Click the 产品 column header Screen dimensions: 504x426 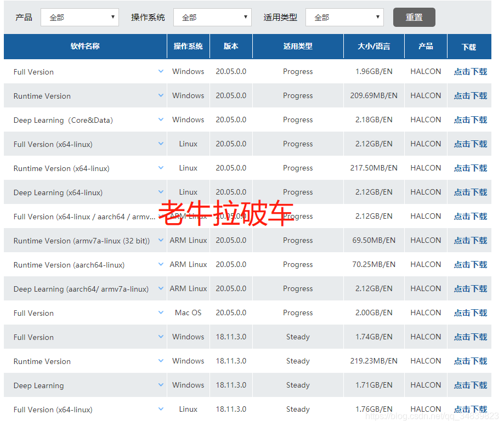click(x=426, y=46)
